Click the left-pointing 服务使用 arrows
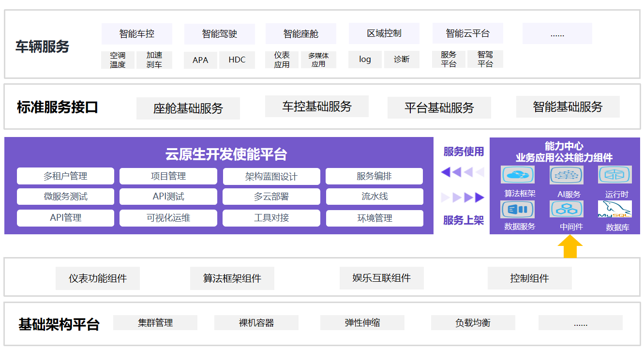644x350 pixels. click(463, 172)
